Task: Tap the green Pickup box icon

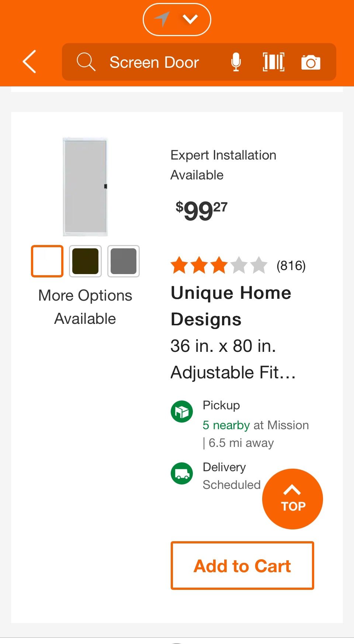Action: [182, 412]
